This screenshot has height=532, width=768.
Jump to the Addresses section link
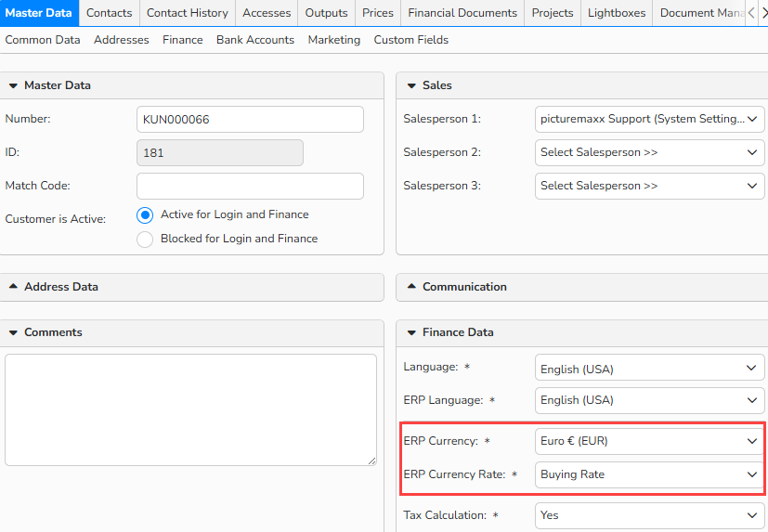[122, 40]
